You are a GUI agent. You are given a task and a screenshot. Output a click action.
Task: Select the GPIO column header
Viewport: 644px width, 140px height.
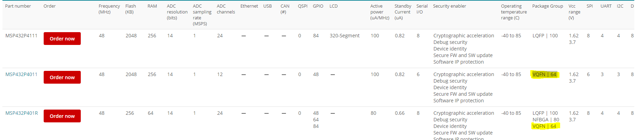(x=318, y=6)
